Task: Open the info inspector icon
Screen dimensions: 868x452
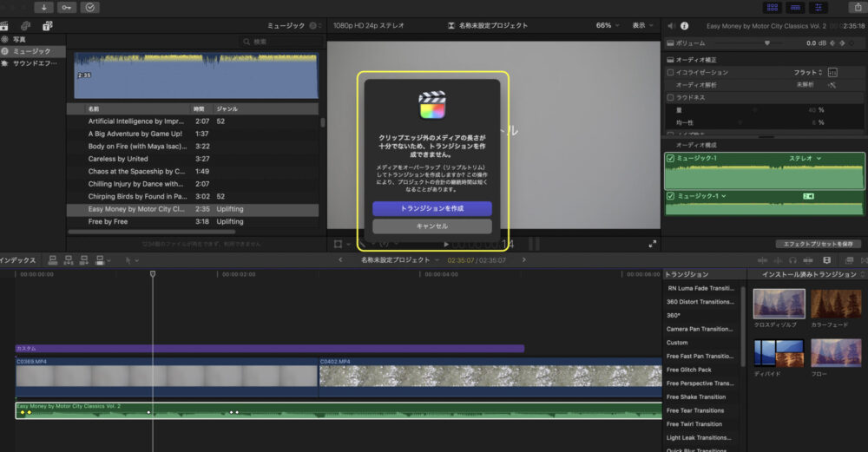Action: pos(685,26)
